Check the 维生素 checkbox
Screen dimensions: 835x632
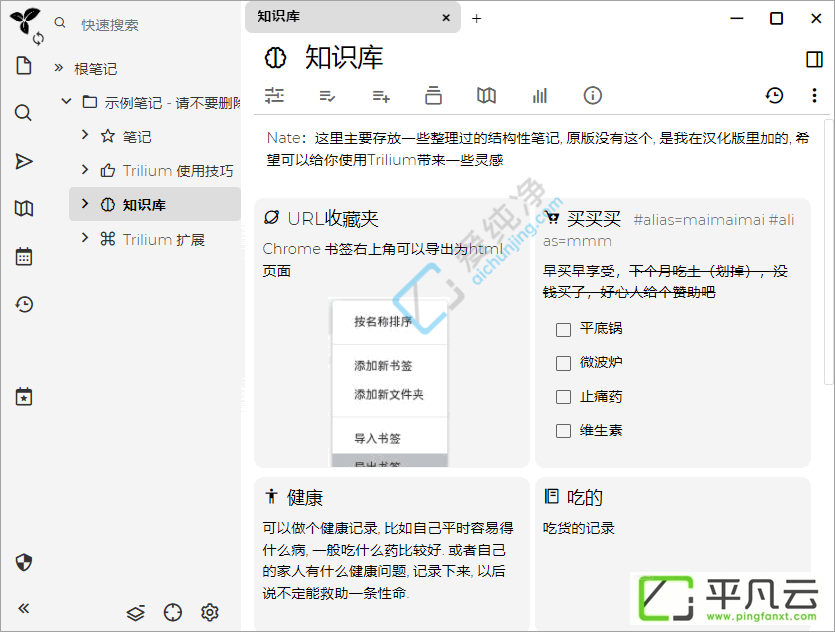coord(563,430)
